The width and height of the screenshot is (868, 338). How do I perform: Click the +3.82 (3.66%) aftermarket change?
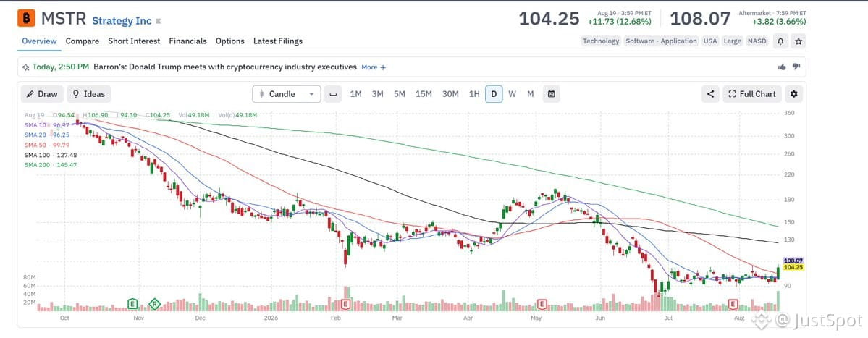coord(779,22)
